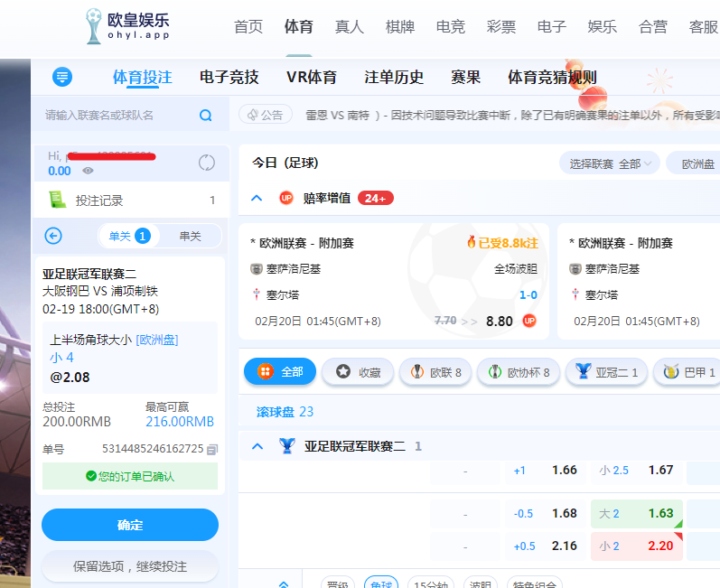Switch to 单关 single bet mode

[x=127, y=236]
